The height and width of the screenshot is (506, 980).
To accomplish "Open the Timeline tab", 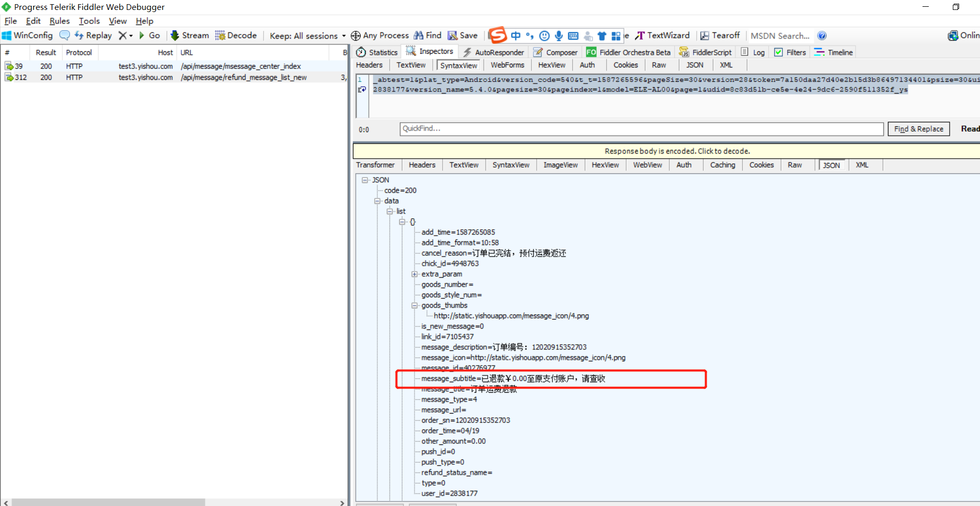I will tap(833, 52).
